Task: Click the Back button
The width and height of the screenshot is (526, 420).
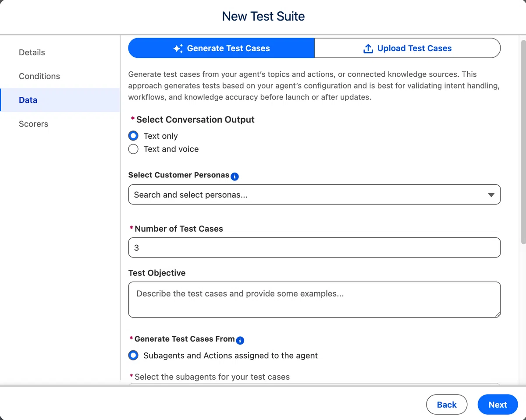Action: click(447, 405)
